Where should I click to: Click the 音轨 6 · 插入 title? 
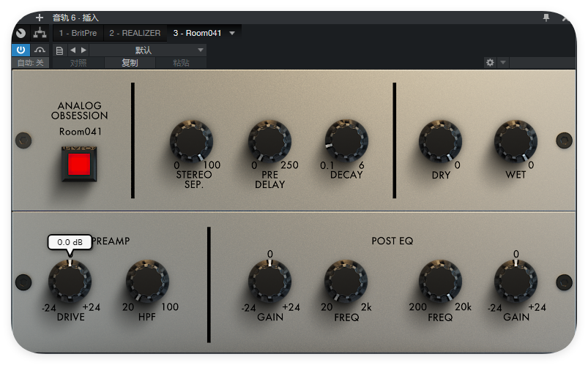coord(75,18)
